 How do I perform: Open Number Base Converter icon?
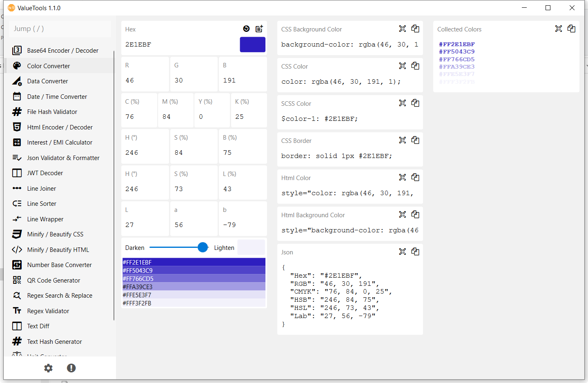coord(17,265)
